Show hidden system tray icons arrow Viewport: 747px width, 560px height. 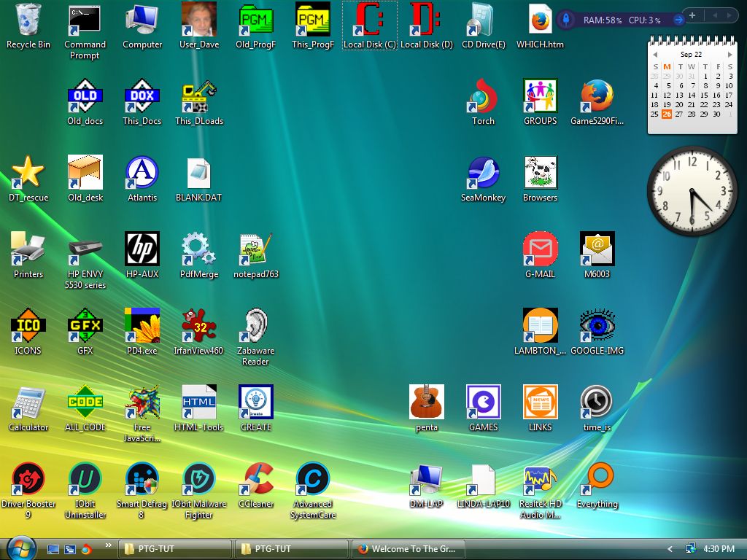click(670, 549)
